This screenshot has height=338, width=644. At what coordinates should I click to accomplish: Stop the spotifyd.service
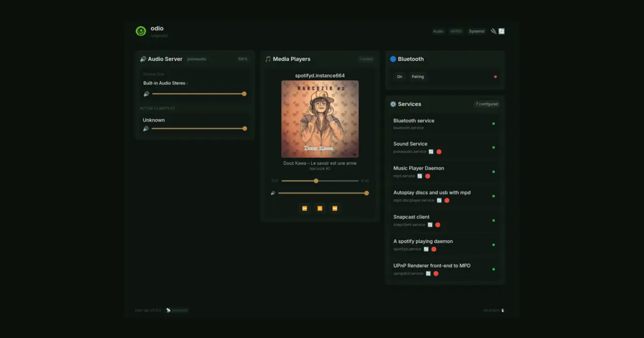coord(434,249)
